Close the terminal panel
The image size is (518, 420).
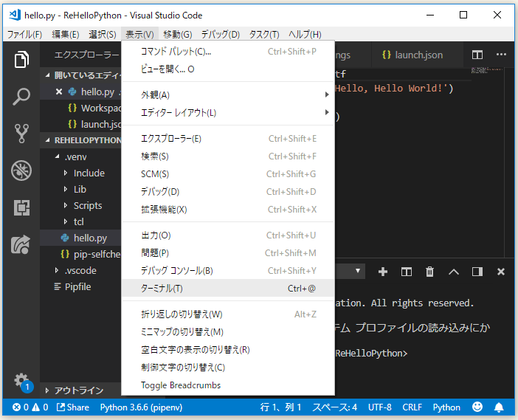[x=501, y=272]
